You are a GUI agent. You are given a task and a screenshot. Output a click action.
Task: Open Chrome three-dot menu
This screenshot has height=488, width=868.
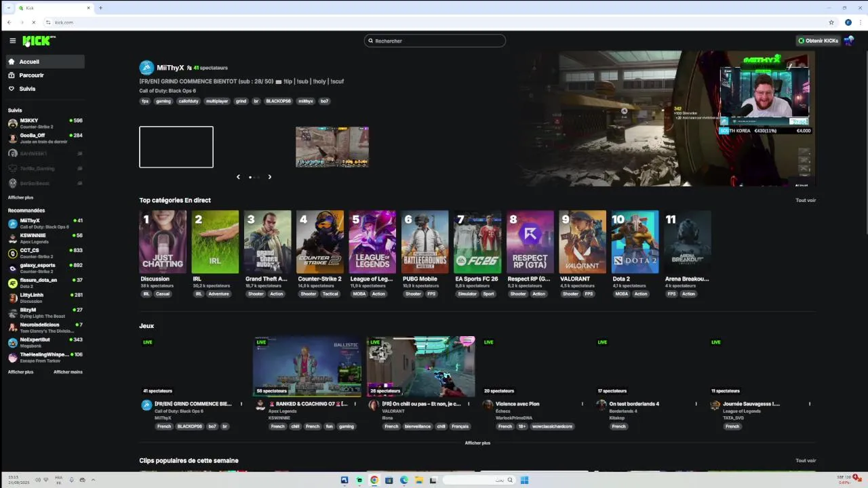tap(860, 22)
